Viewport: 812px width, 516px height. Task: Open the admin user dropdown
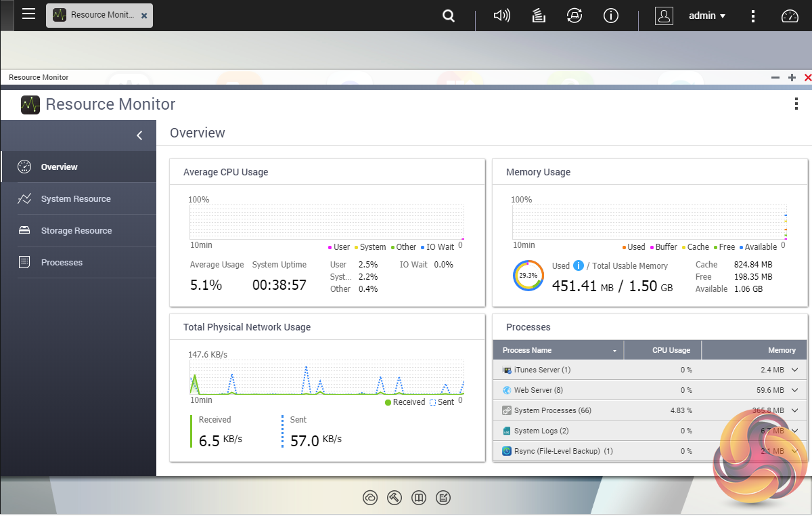(x=707, y=16)
